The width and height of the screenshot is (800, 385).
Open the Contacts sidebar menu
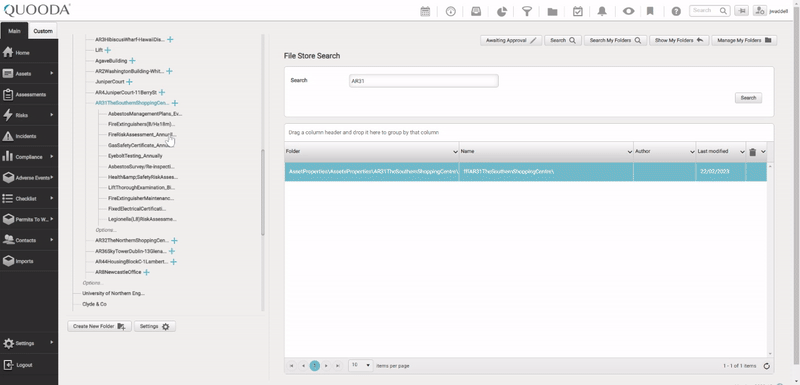tap(29, 240)
